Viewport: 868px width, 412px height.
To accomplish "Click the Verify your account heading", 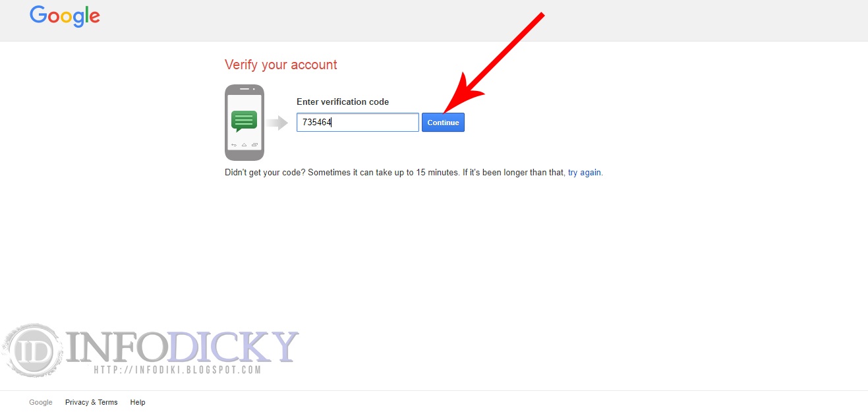I will coord(281,65).
